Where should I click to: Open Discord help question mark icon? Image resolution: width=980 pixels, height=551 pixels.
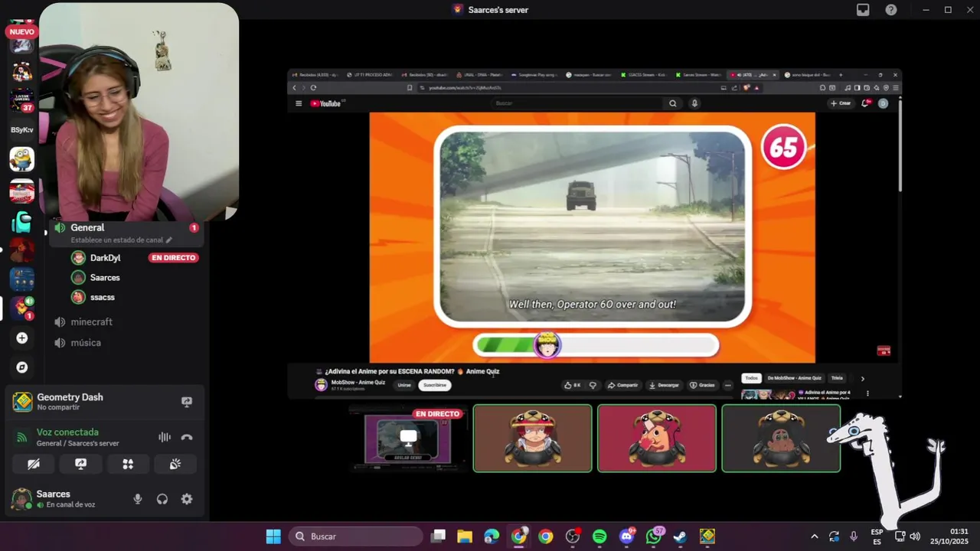pos(891,10)
